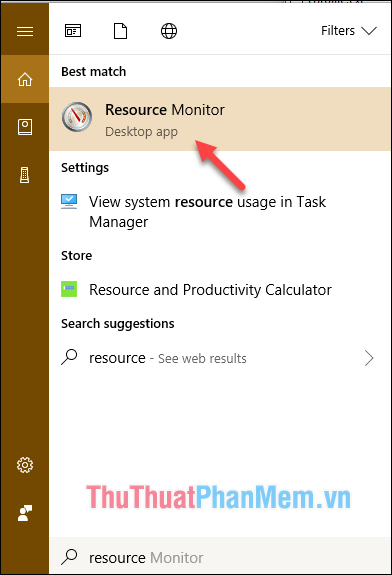Screen dimensions: 392x575
Task: Open the Notebook icon in the sidebar
Action: click(x=25, y=127)
